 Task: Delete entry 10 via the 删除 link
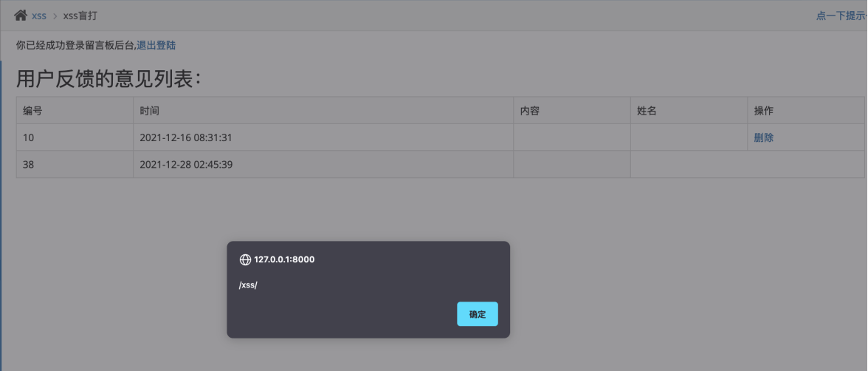[763, 137]
